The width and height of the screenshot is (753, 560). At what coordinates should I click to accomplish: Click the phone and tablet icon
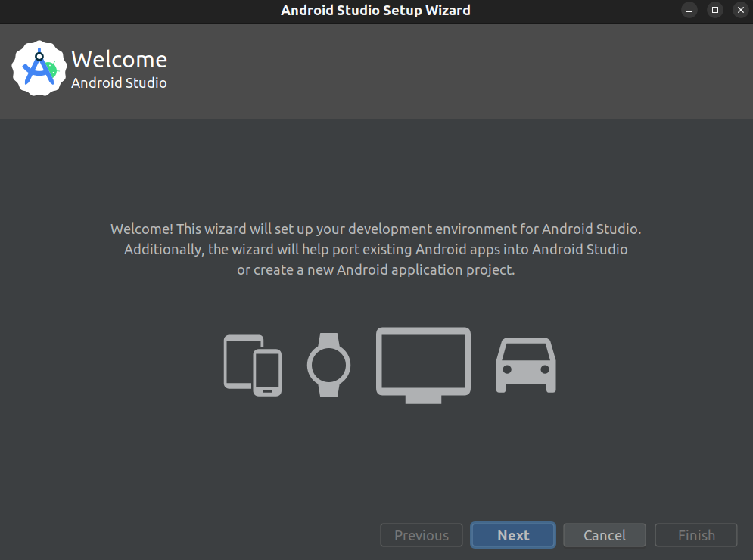click(253, 365)
